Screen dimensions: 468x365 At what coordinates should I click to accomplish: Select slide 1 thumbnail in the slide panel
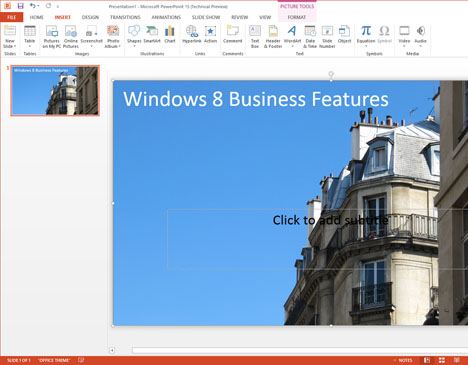[55, 91]
